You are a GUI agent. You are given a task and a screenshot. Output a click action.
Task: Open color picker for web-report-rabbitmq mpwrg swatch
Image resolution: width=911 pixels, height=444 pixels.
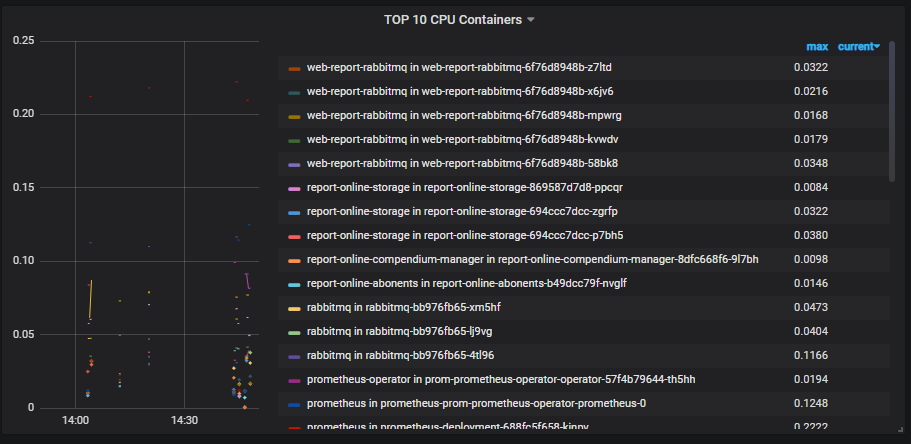tap(294, 117)
